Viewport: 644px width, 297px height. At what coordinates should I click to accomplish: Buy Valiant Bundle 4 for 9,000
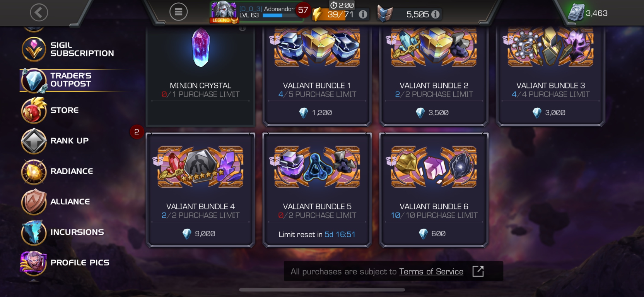click(x=200, y=234)
